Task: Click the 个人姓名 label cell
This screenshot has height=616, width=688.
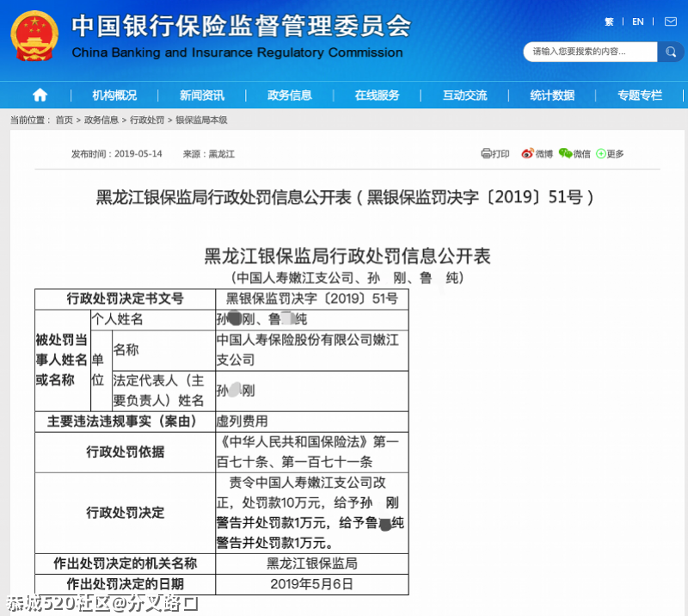Action: tap(153, 319)
